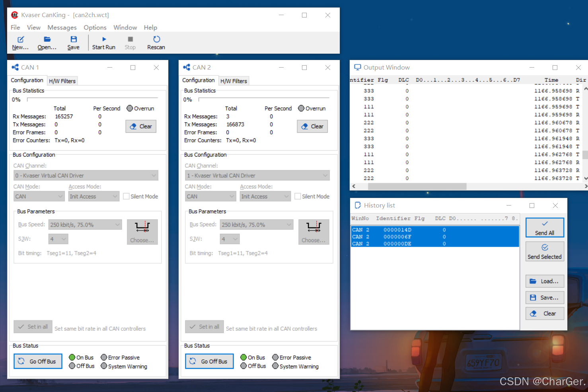Open SJW dropdown in CAN 2
The width and height of the screenshot is (588, 392).
click(230, 239)
